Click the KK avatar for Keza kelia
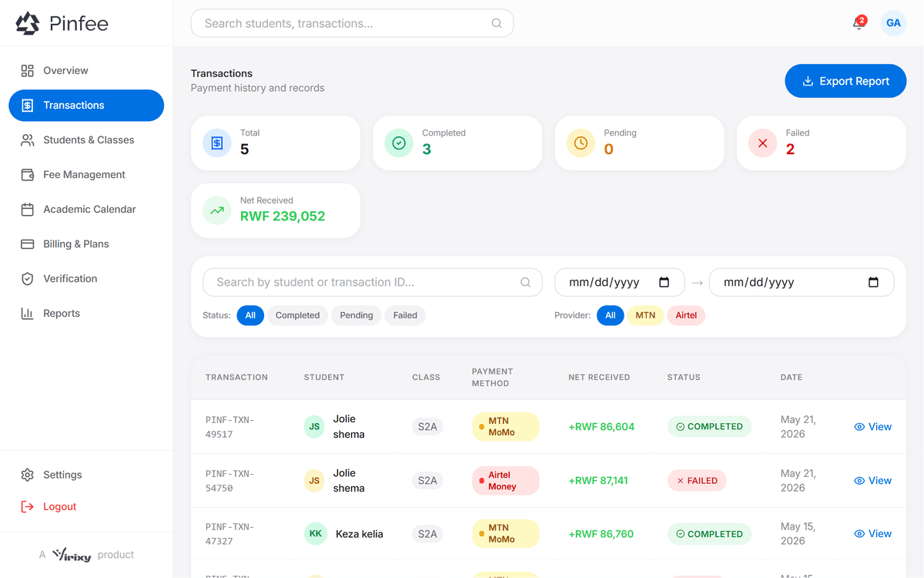The width and height of the screenshot is (924, 578). coord(316,534)
